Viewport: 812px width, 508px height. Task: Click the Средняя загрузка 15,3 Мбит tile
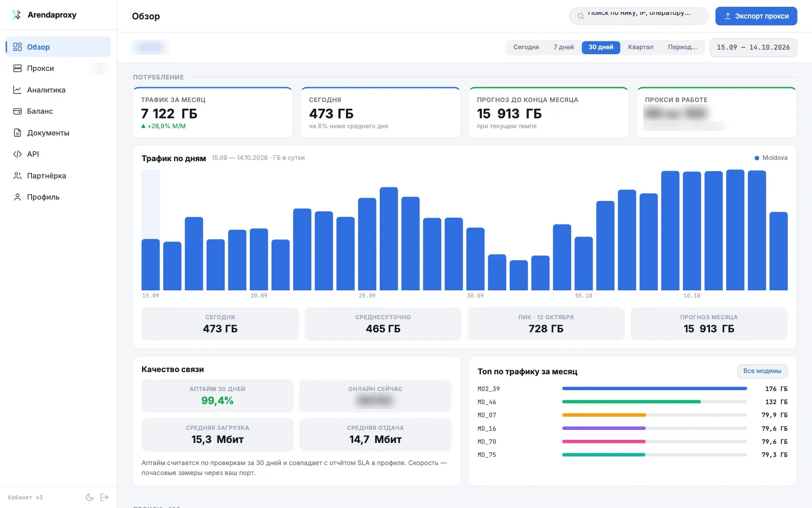217,434
